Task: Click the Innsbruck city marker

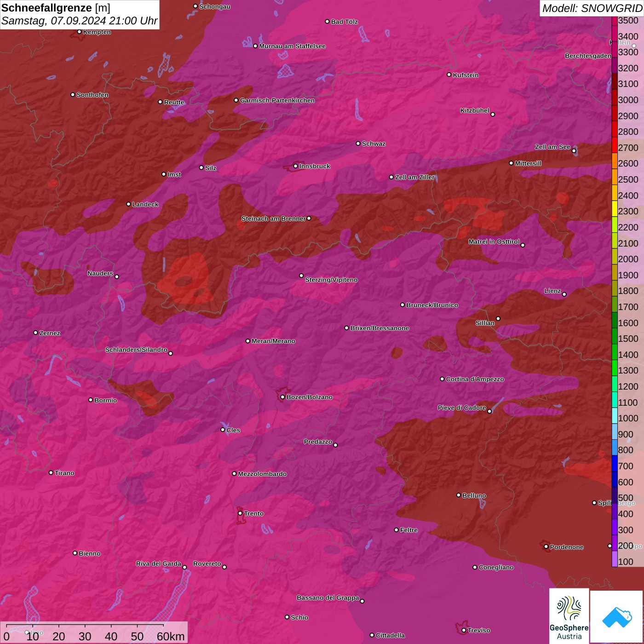Action: (x=296, y=166)
